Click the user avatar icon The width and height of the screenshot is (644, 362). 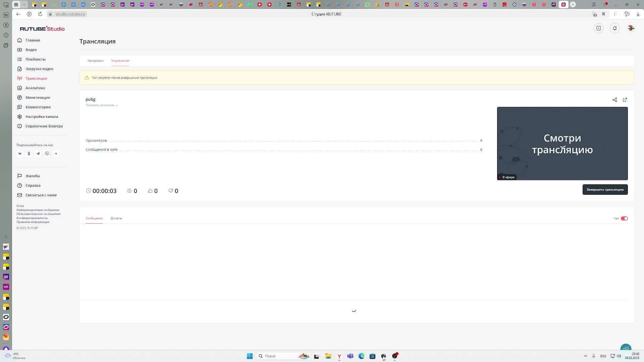[x=631, y=28]
